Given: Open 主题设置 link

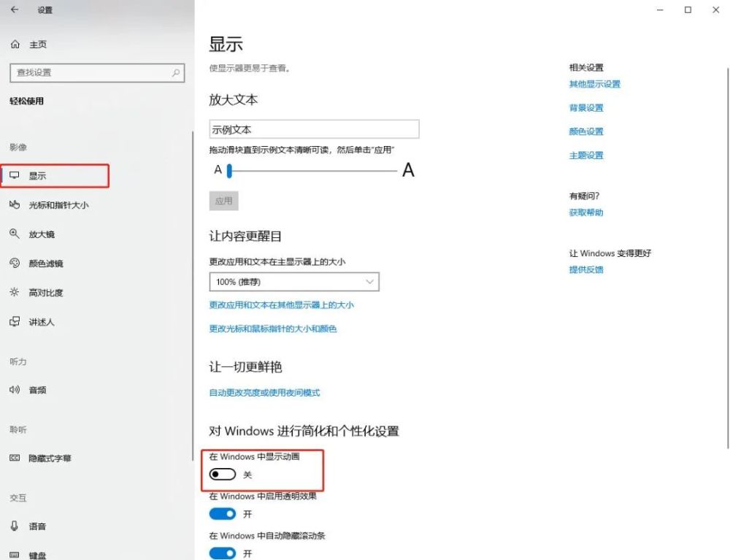Looking at the screenshot, I should point(586,156).
